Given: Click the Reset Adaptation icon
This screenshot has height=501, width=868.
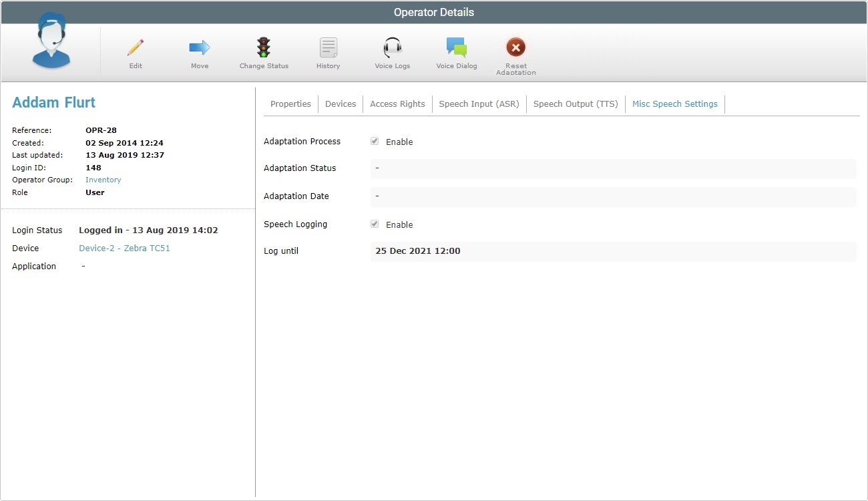Looking at the screenshot, I should pyautogui.click(x=515, y=48).
